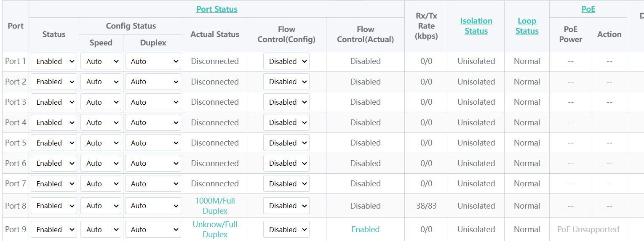Expand Port 9 Speed dropdown
644x241 pixels.
[101, 230]
